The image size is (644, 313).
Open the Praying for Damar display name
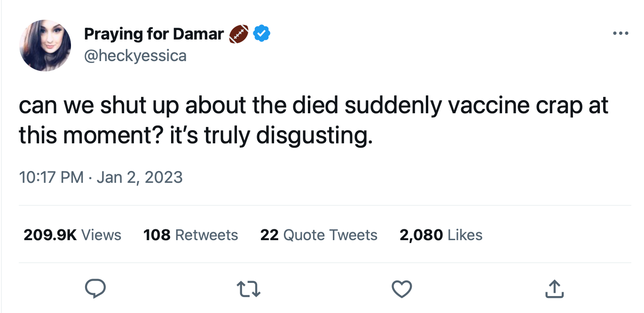pos(154,34)
